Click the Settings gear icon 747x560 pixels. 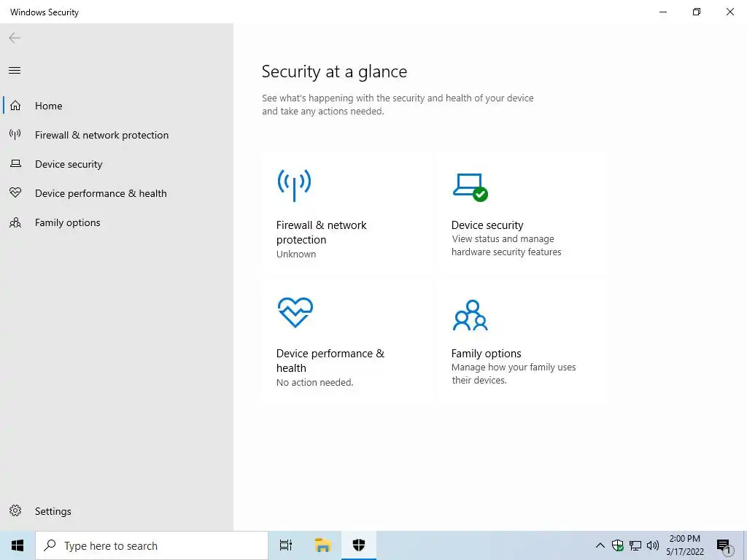tap(15, 510)
